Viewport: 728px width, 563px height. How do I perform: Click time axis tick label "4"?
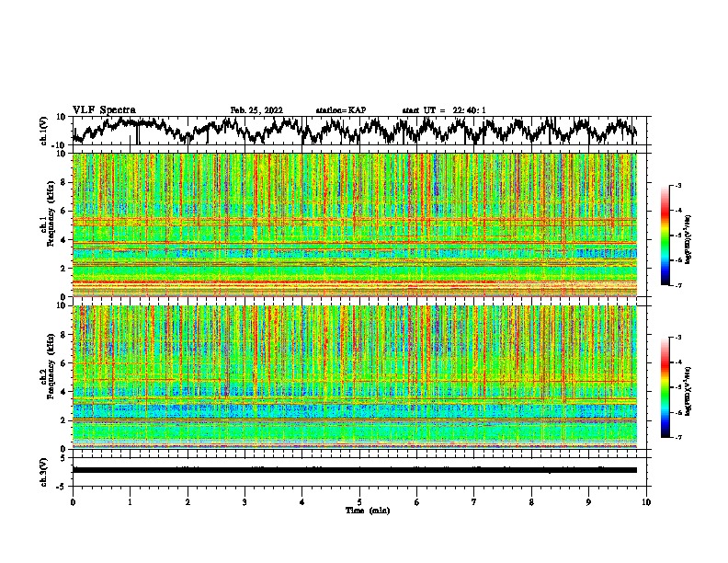coord(302,502)
